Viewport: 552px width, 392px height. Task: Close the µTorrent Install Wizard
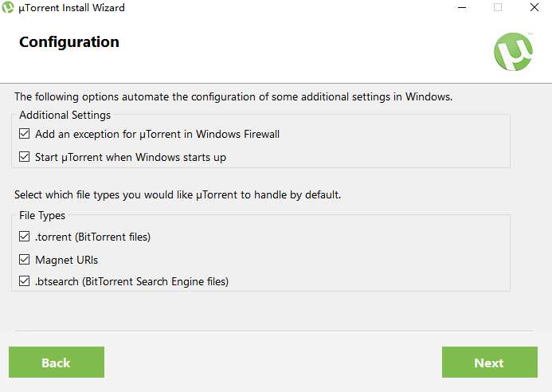click(x=534, y=8)
